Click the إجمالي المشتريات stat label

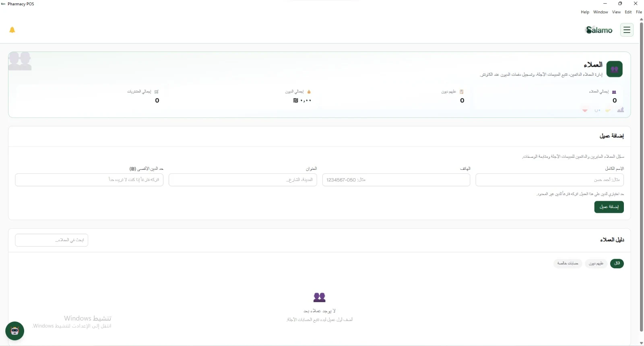point(139,92)
